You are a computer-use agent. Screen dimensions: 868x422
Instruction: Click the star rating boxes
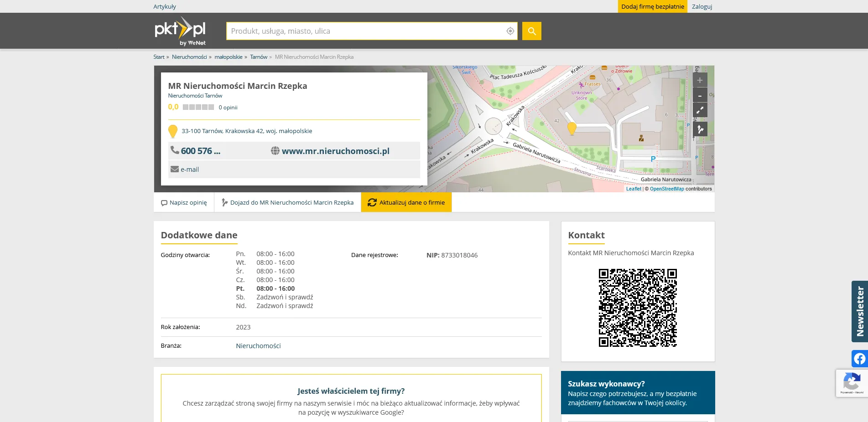pos(198,107)
